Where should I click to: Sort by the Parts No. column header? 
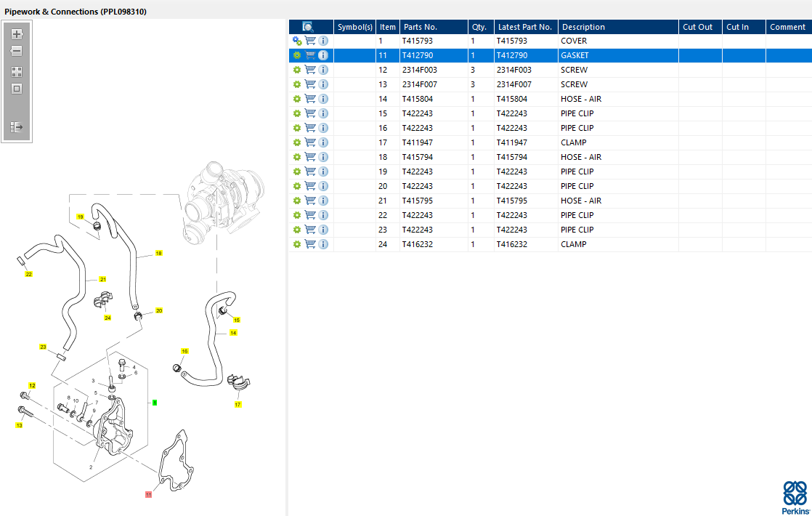coord(434,27)
